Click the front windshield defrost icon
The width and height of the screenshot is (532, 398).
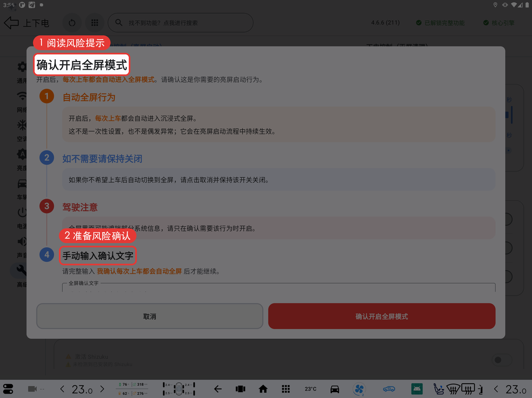point(453,389)
